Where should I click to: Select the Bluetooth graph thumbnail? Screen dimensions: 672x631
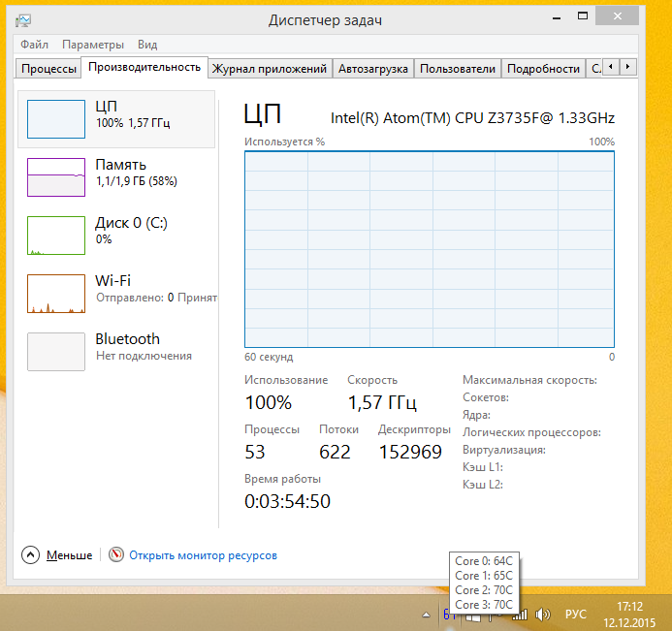(x=56, y=352)
